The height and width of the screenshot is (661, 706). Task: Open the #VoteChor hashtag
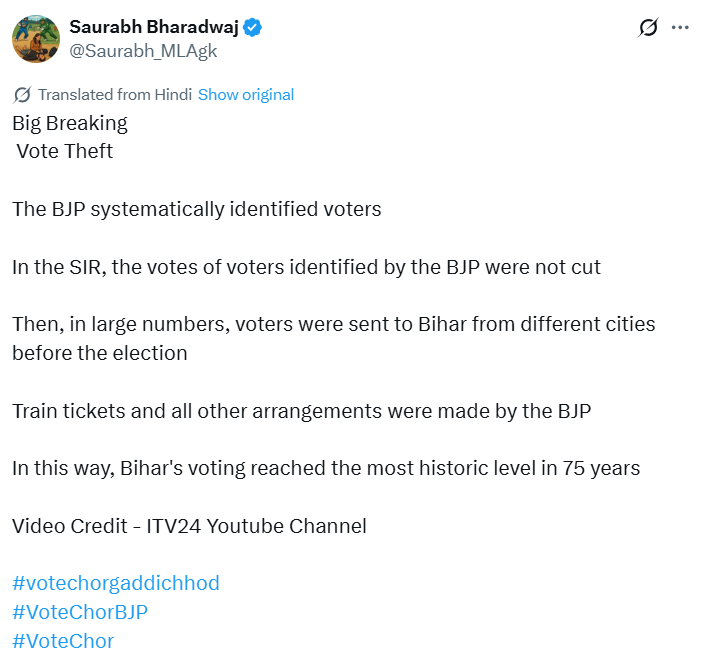pos(63,641)
